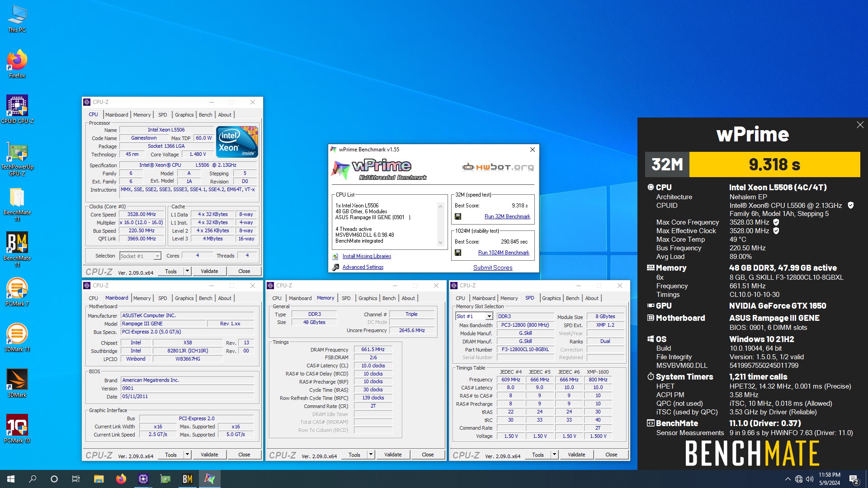
Task: Open About tab in SPD CPU-Z window
Action: [x=592, y=298]
